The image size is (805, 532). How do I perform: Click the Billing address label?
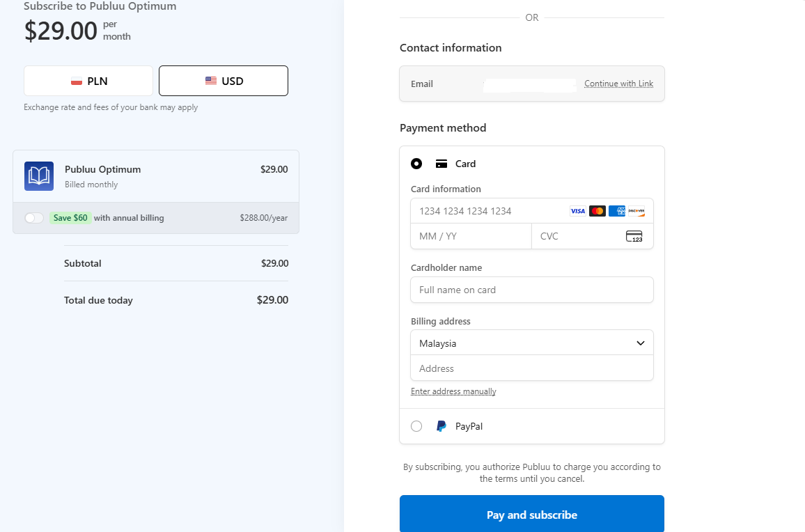pyautogui.click(x=441, y=322)
